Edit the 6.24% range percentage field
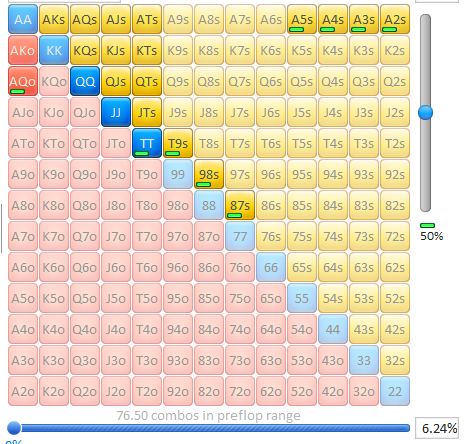This screenshot has height=444, width=467. coord(437,428)
